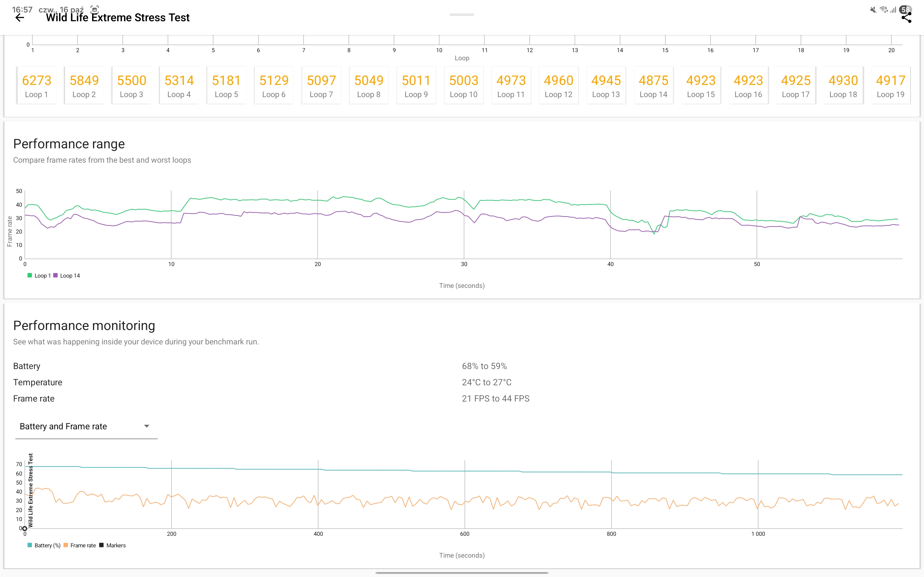Click the dropdown arrow beside Battery and Frame rate
Screen dimensions: 924x577
tap(146, 426)
